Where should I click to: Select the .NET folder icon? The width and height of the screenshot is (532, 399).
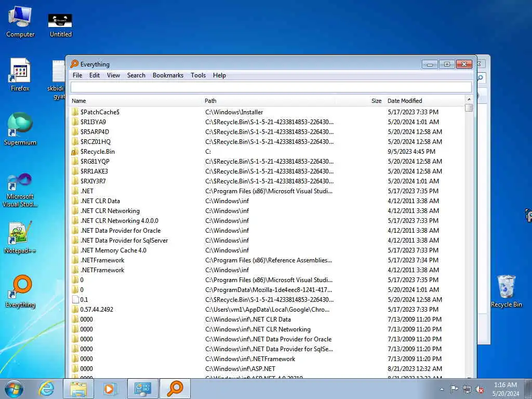click(75, 191)
